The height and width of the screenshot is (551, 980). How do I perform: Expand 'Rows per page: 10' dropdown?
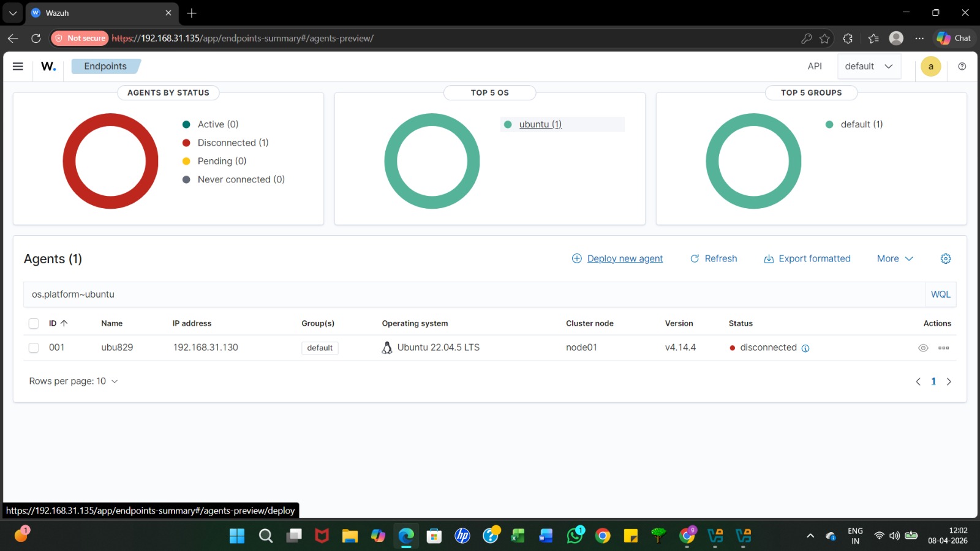(73, 381)
